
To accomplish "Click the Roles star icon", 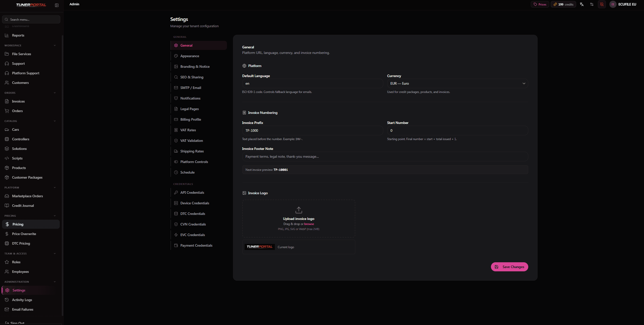I will point(7,262).
